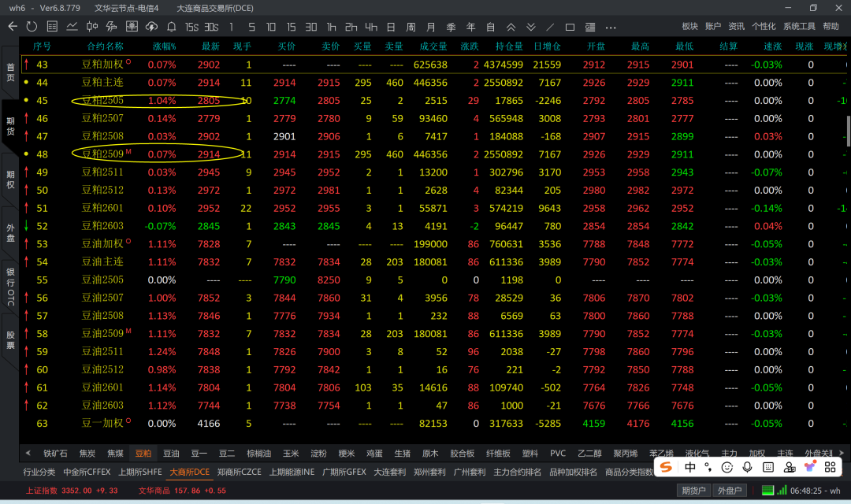Switch to yearly (年) period

tap(470, 27)
